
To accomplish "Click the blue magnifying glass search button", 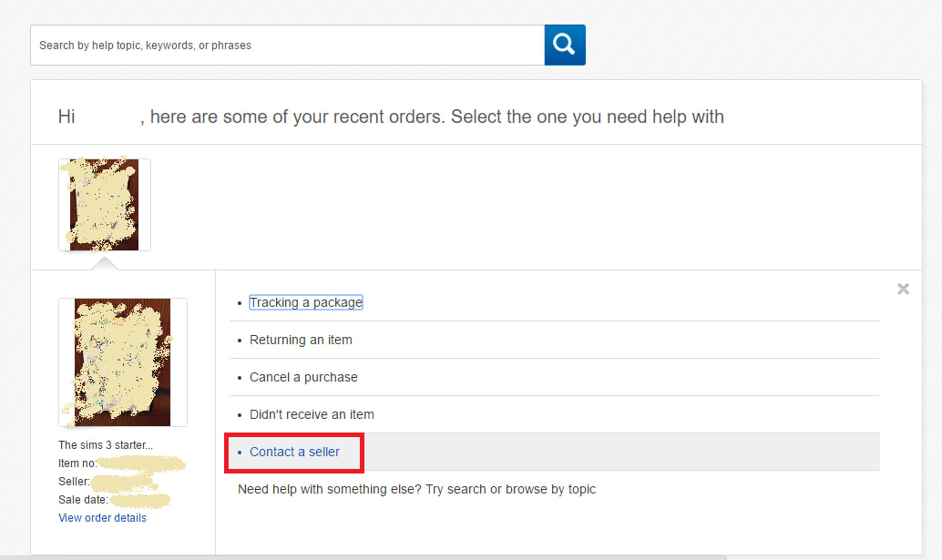I will pyautogui.click(x=565, y=45).
